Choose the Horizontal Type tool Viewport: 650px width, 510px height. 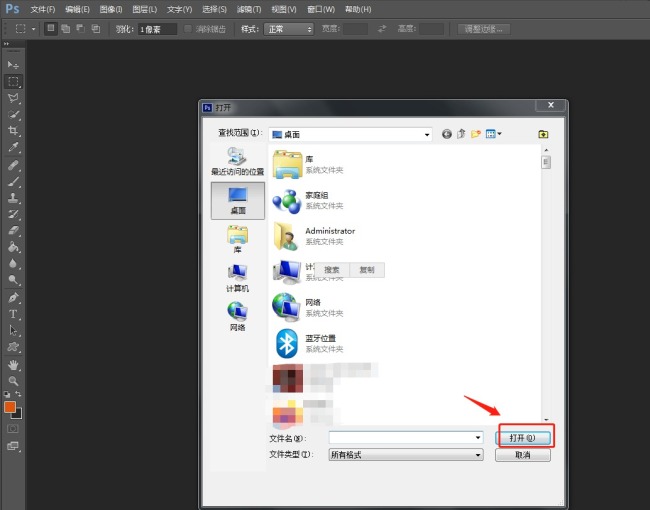(14, 314)
